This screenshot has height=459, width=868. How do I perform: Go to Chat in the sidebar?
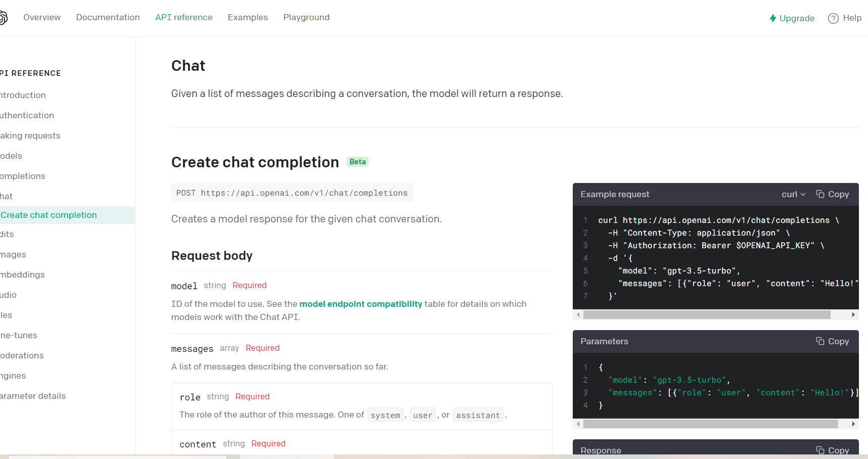(x=6, y=196)
